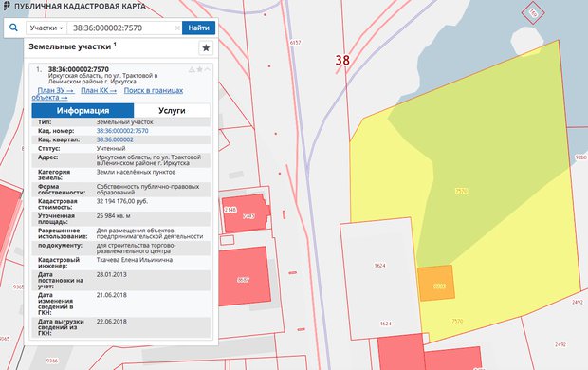
Task: Click the date 21.06.2018
Action: [x=111, y=295]
